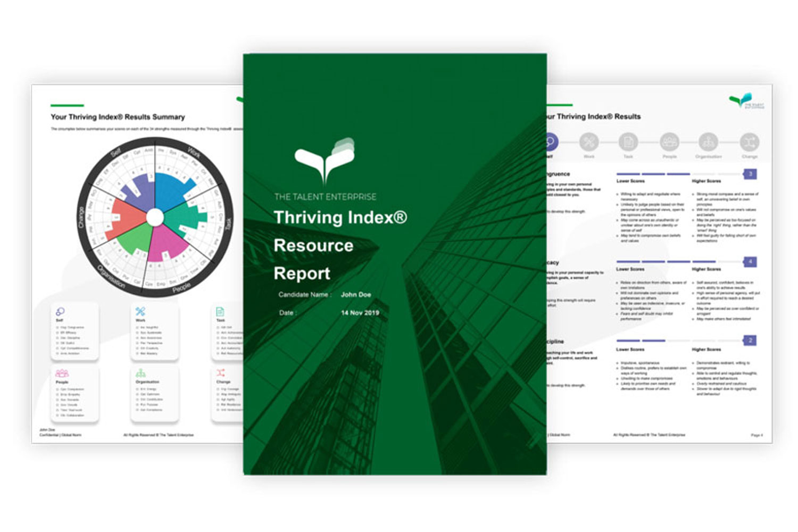The image size is (798, 532).
Task: Click the Task document icon in summary card
Action: point(220,311)
